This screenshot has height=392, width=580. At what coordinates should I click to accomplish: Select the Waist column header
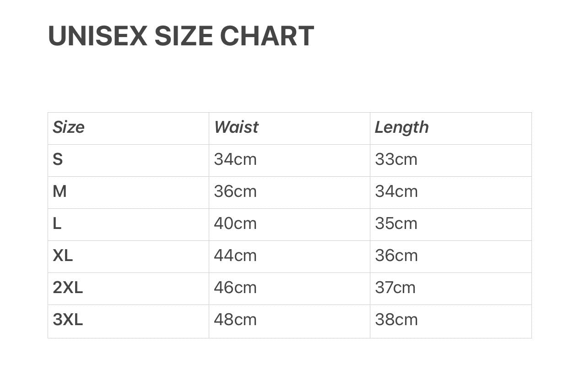(x=236, y=127)
